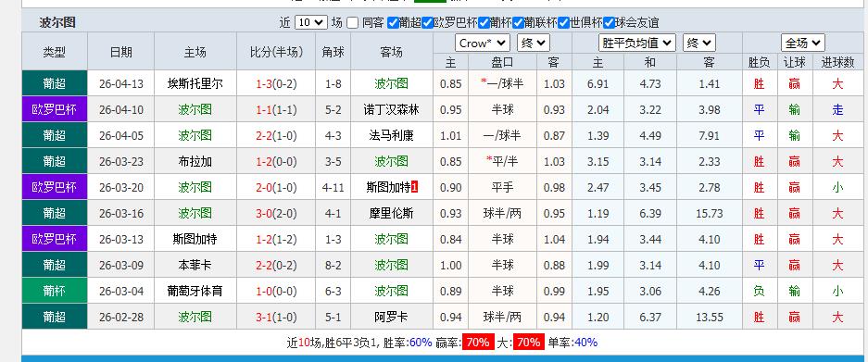Click the 葡超 tag on 26-04-13 row
868x362 pixels.
[55, 83]
